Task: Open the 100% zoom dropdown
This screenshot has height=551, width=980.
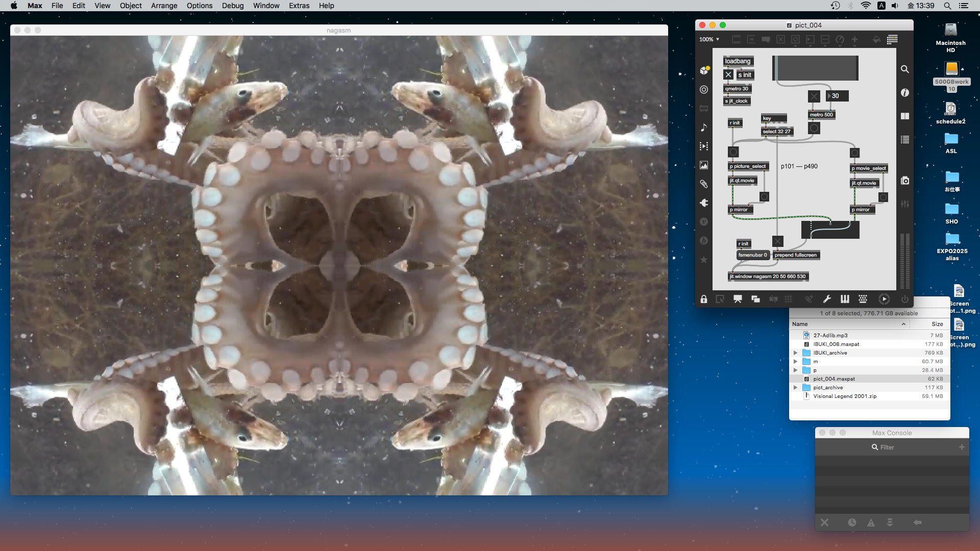Action: (709, 39)
